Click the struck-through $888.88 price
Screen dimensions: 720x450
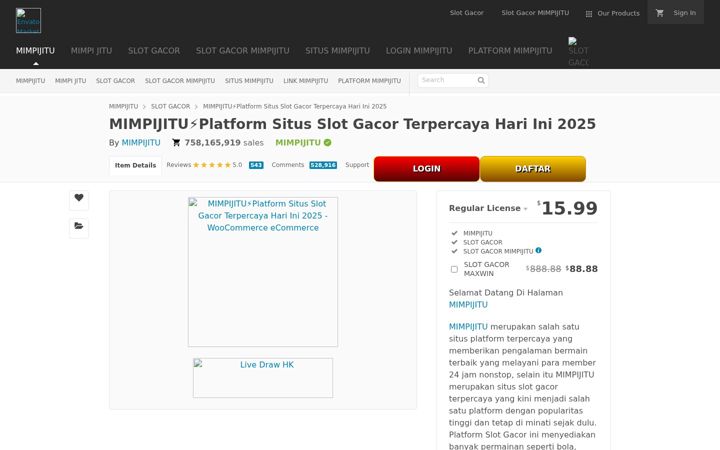click(x=544, y=269)
